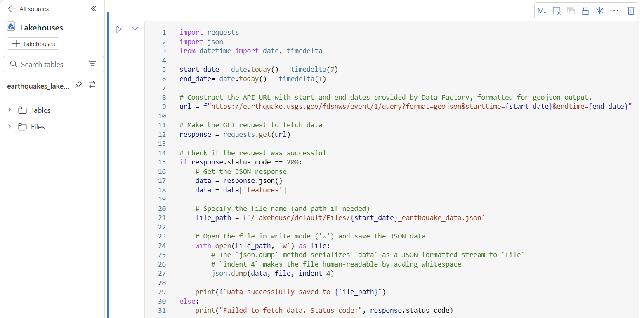Screen dimensions: 644x318
Task: Click the "data = data['features']" line
Action: click(241, 190)
